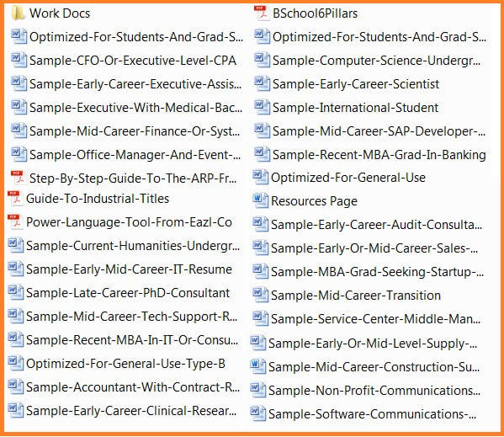Select Optimized-For-General-Use file
This screenshot has height=437, width=504.
pos(348,178)
